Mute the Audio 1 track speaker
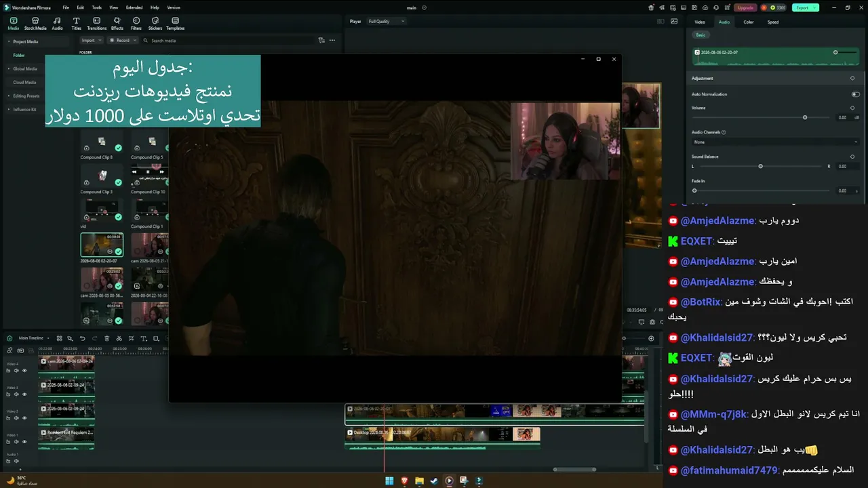This screenshot has width=868, height=488. [16, 461]
